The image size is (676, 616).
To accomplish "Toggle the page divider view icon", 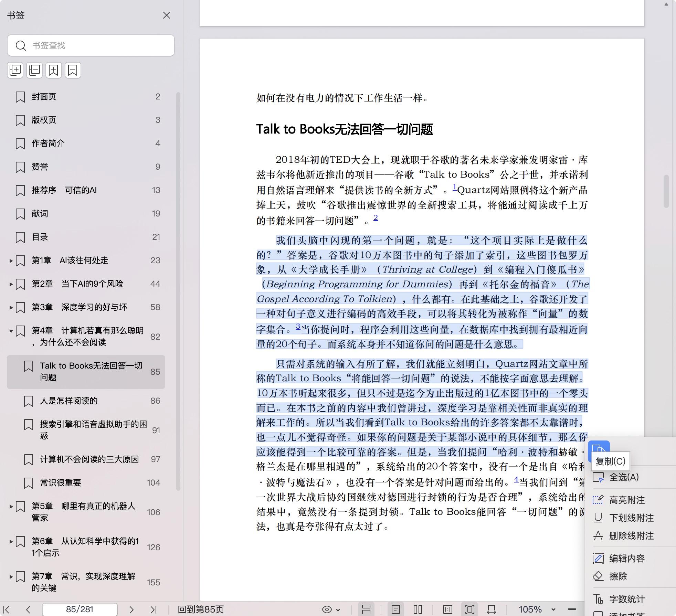I will (x=366, y=609).
